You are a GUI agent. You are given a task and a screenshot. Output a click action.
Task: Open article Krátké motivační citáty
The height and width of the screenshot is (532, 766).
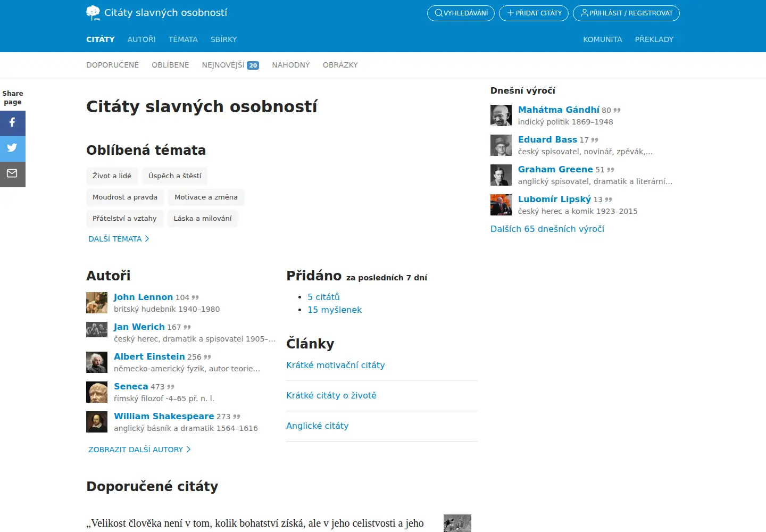point(336,365)
